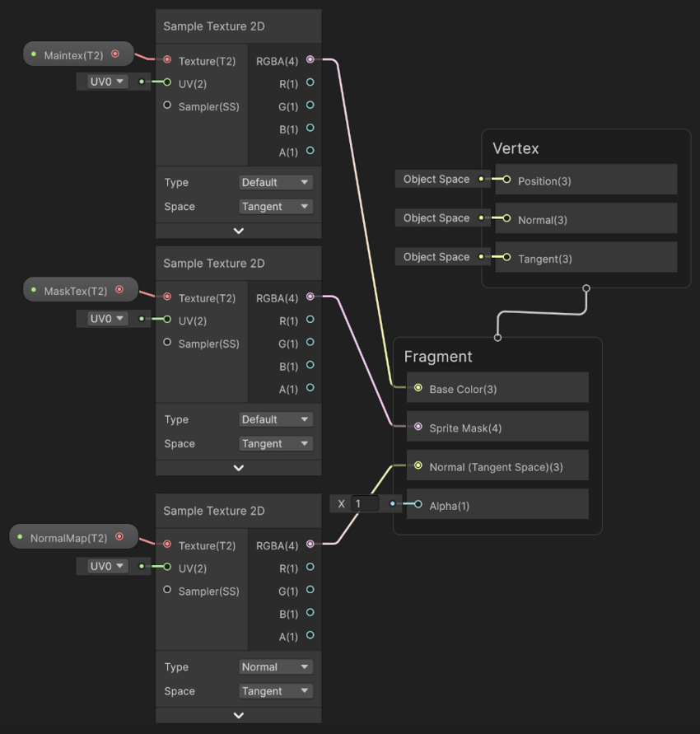Select the Fragment block header
The image size is (700, 734).
(438, 357)
